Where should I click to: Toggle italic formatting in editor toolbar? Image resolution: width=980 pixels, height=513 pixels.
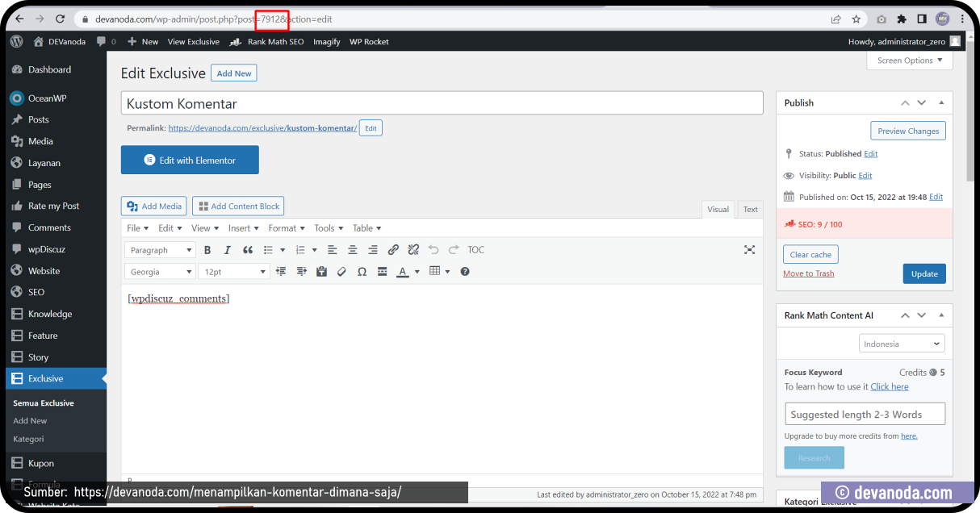(228, 250)
